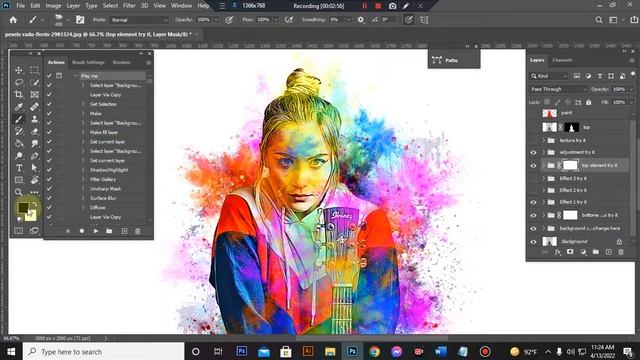Select the Type tool
Viewport: 640px width, 360px height.
pos(19,168)
